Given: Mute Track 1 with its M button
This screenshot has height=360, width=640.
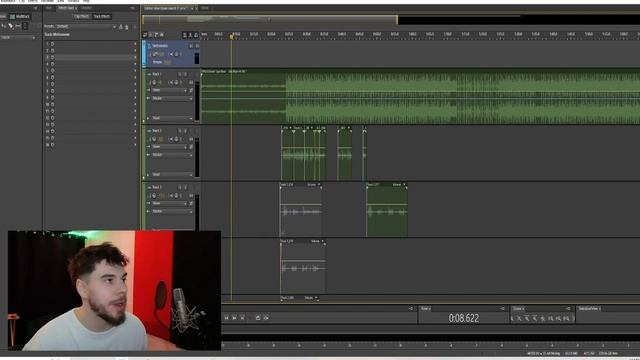Looking at the screenshot, I should [x=180, y=74].
